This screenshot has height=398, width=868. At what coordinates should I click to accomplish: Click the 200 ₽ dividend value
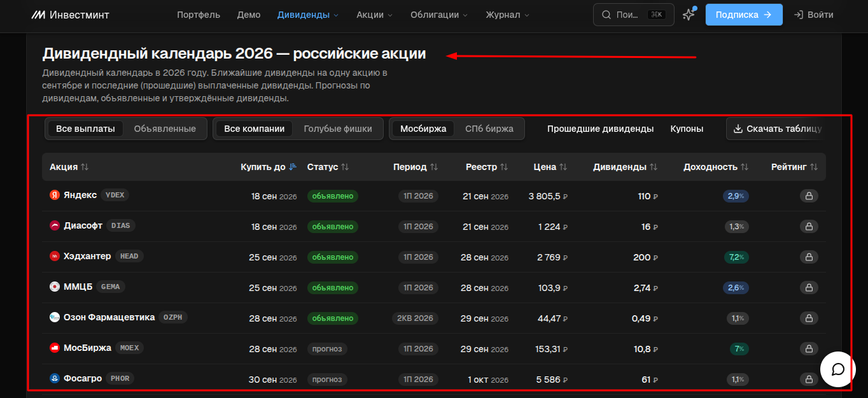click(646, 257)
